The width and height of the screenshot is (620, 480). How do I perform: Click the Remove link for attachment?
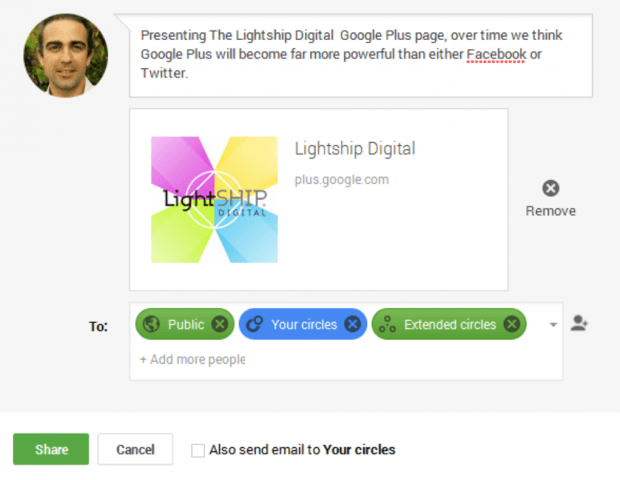pyautogui.click(x=551, y=211)
